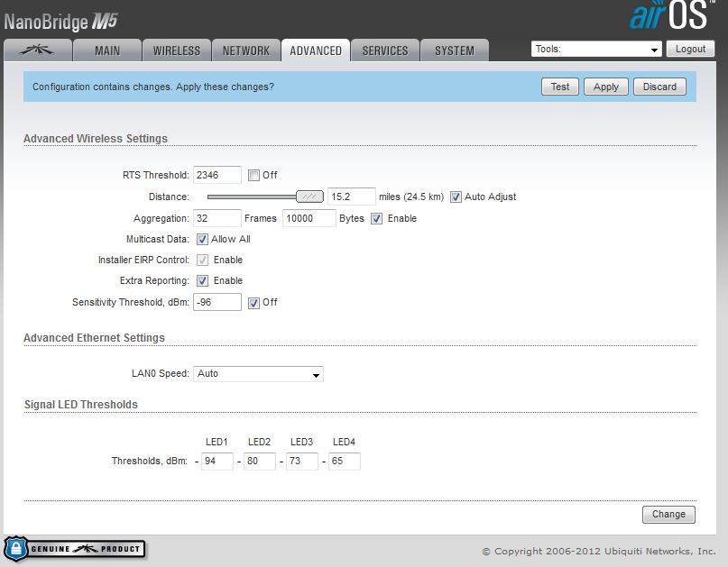Viewport: 728px width, 567px height.
Task: Switch to the WIRELESS tab
Action: pyautogui.click(x=177, y=50)
